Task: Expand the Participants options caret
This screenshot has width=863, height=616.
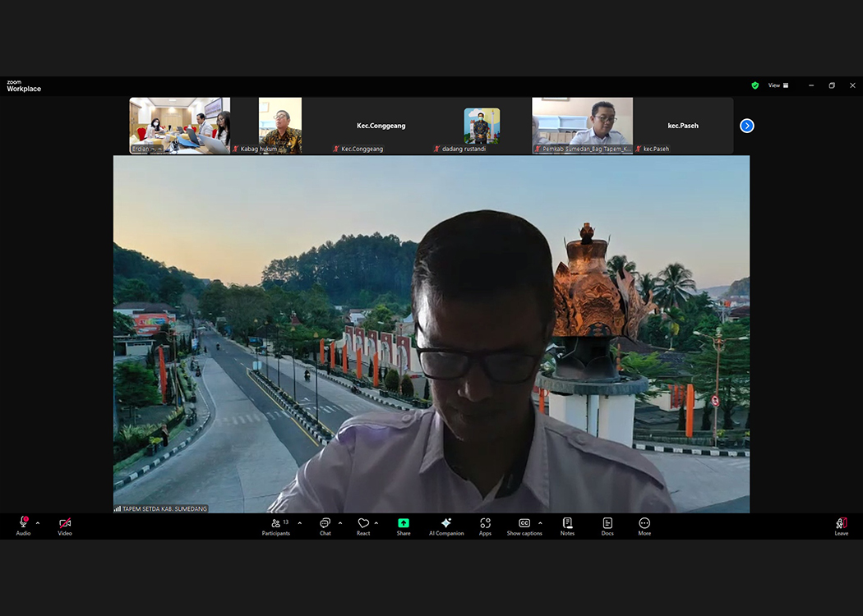Action: coord(299,523)
